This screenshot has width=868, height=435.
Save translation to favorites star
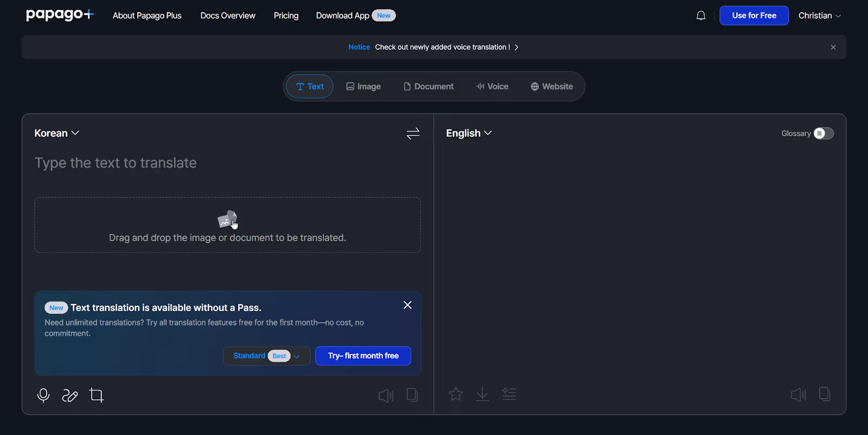pyautogui.click(x=456, y=394)
